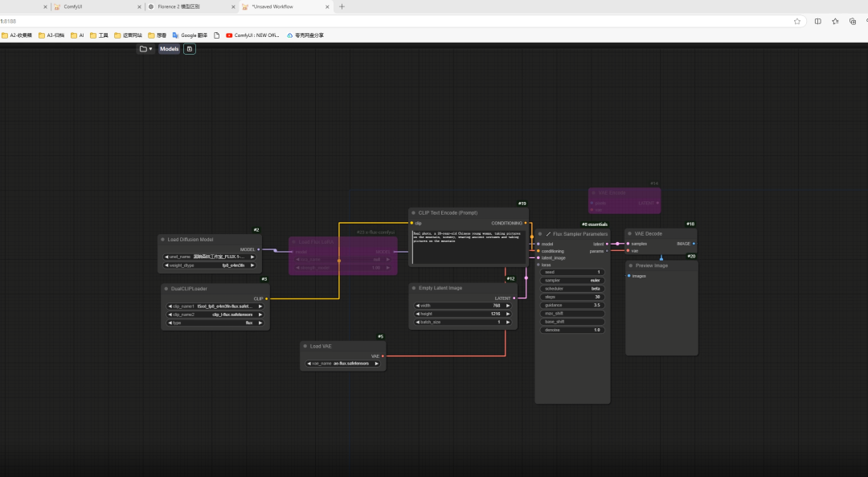868x477 pixels.
Task: Click the collapse dot on the Preview Image node
Action: pos(631,265)
